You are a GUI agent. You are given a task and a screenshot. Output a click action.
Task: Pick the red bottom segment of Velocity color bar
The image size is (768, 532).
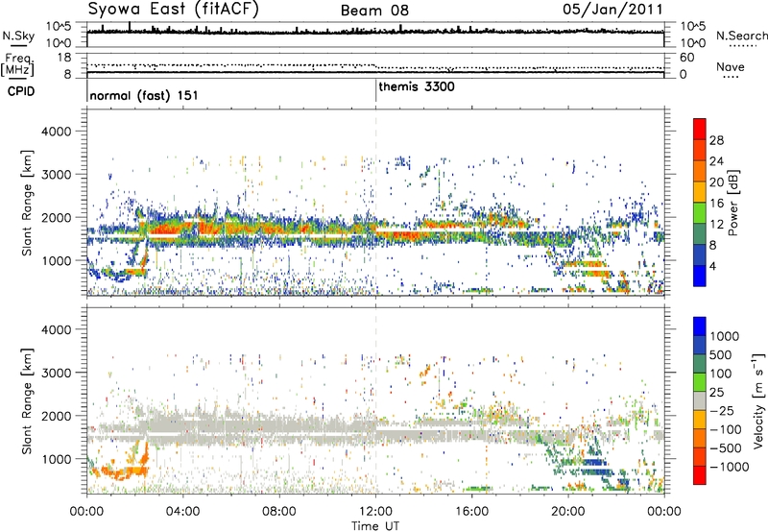(700, 475)
